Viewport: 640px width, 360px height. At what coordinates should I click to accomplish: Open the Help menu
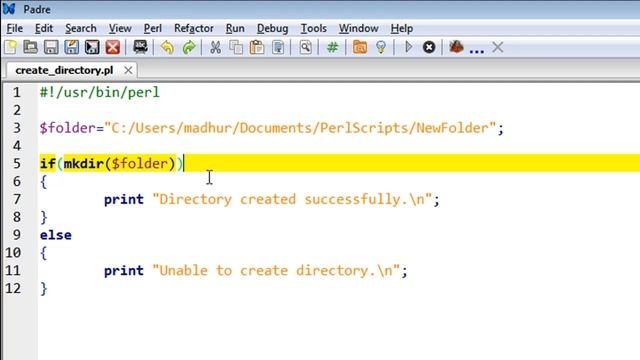tap(402, 28)
